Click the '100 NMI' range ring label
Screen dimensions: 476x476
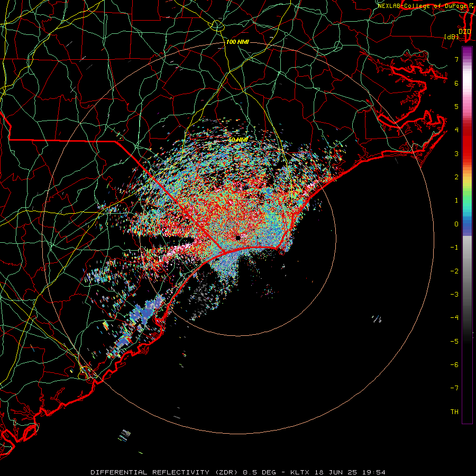pos(237,42)
